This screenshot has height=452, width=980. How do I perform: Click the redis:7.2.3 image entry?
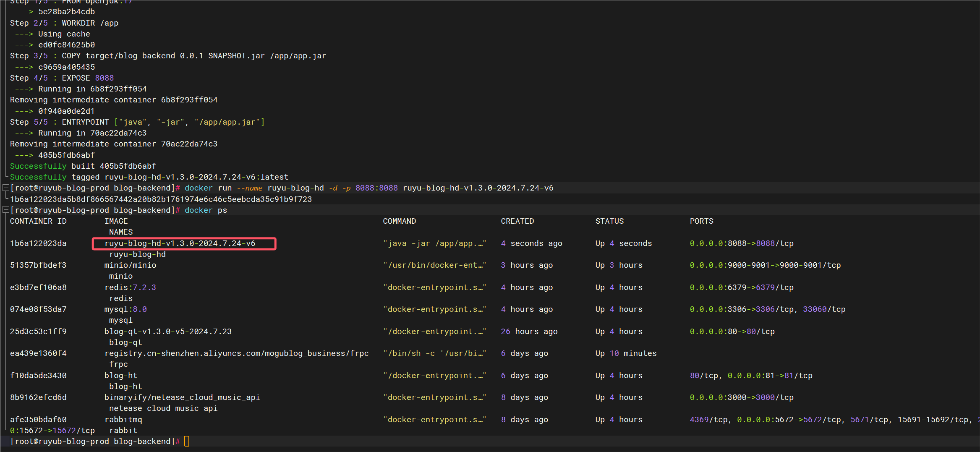130,287
